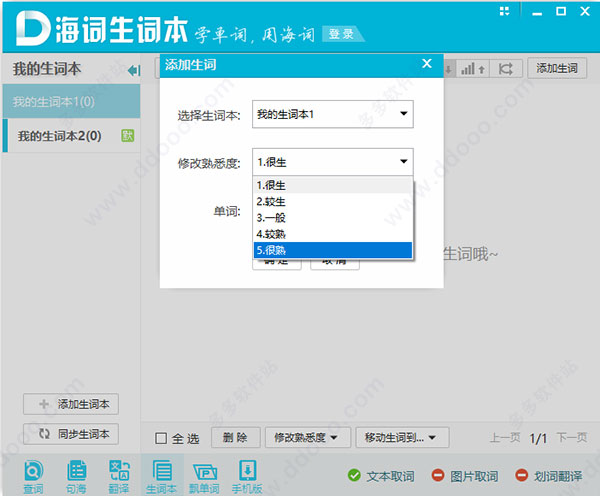
Task: Collapse the 修改熟悉度 combo box in dialog
Action: 333,162
